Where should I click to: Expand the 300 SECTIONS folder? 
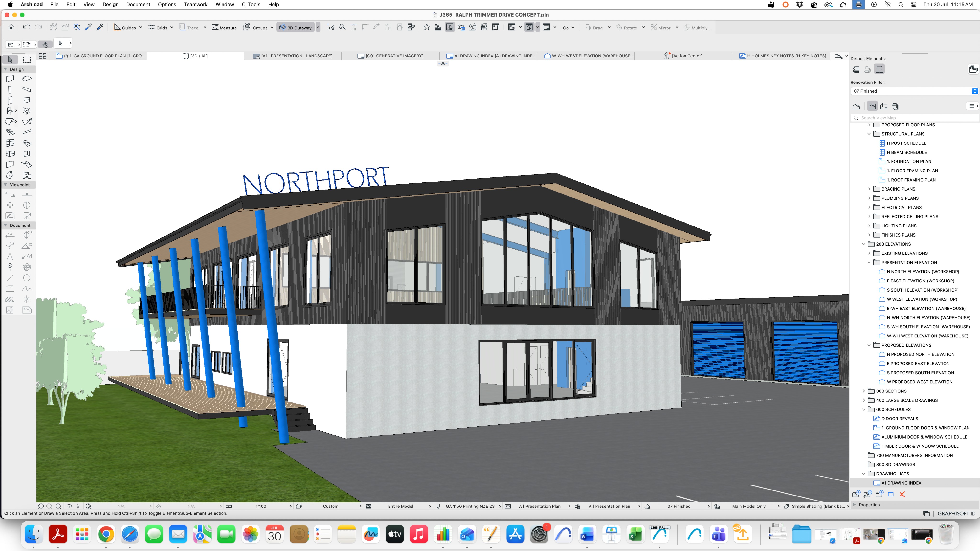[863, 391]
